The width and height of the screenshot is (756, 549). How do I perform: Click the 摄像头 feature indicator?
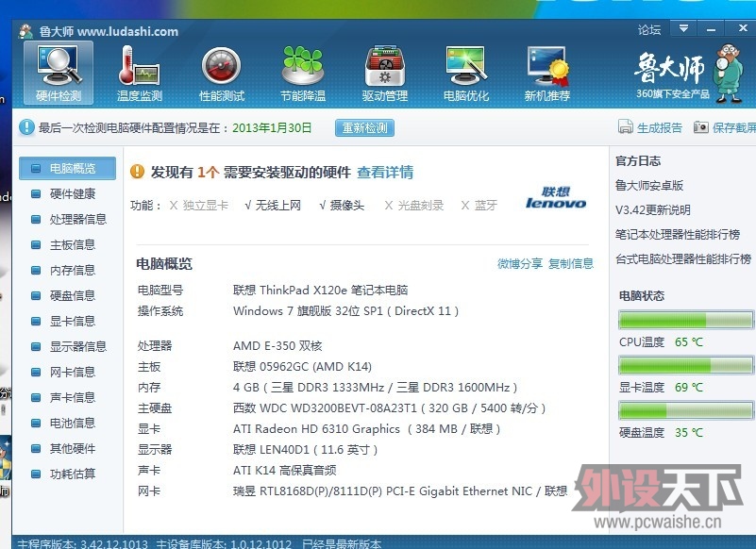pos(342,206)
